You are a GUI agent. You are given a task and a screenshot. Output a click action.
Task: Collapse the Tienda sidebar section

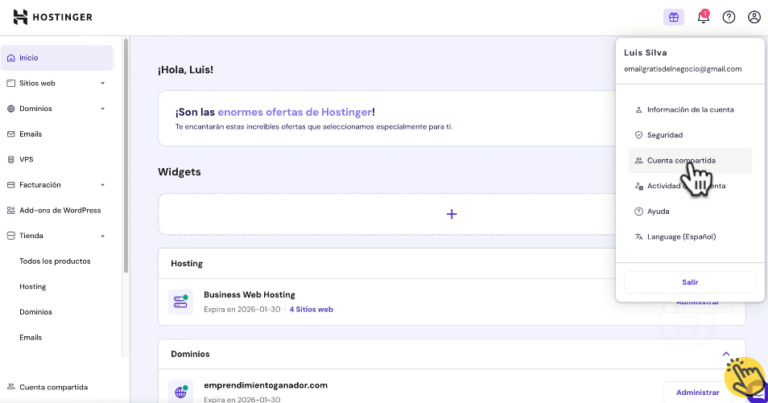(102, 236)
